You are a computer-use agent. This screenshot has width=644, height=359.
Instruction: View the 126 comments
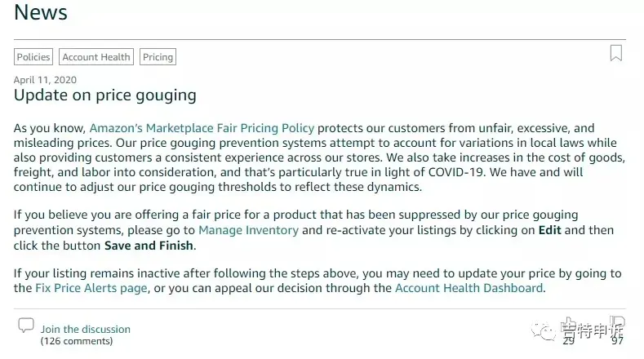pos(77,341)
